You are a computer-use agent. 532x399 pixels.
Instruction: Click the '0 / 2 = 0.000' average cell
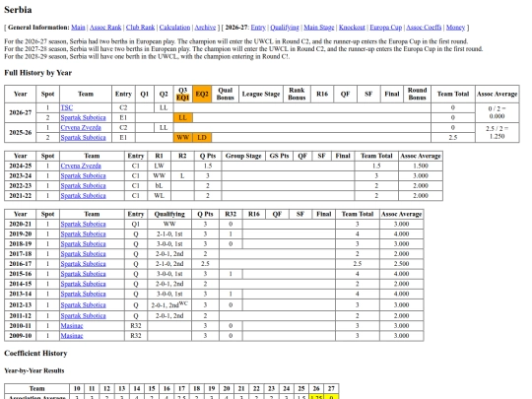coord(498,112)
